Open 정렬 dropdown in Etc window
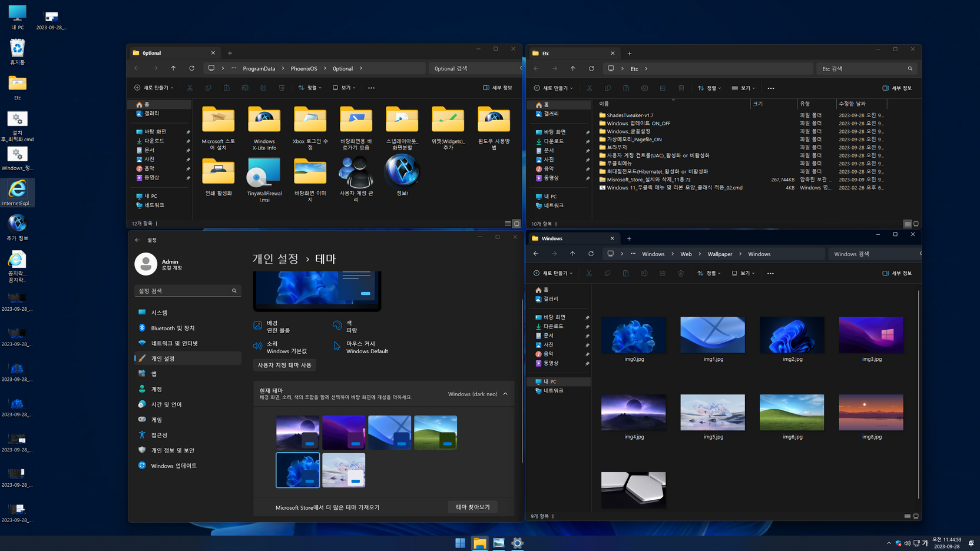The height and width of the screenshot is (551, 980). (x=709, y=88)
